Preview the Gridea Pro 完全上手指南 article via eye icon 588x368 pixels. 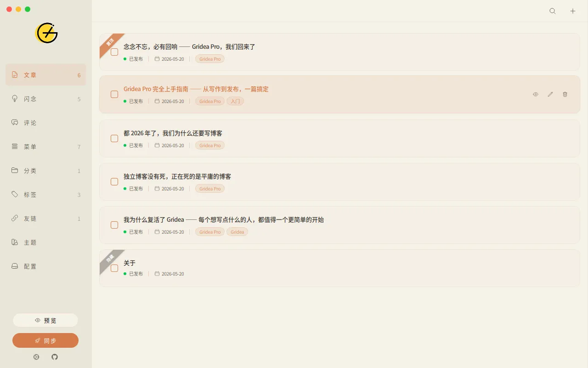click(x=536, y=94)
